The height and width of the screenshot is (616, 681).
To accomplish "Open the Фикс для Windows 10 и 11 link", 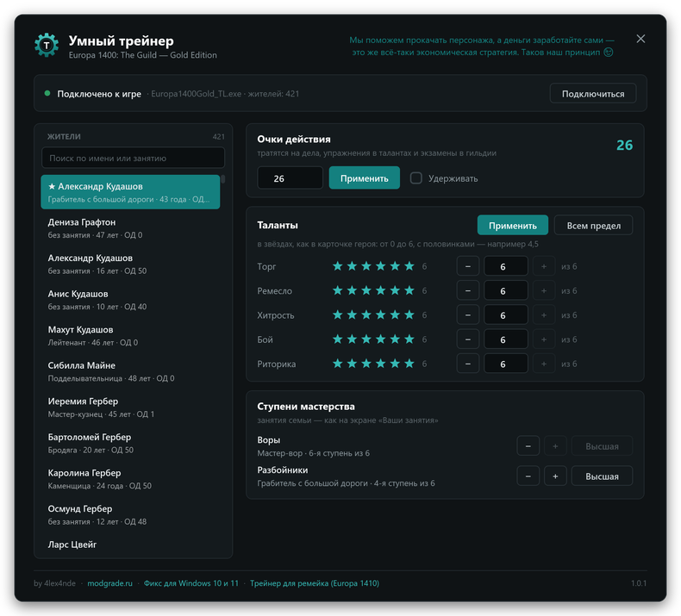I will tap(191, 583).
